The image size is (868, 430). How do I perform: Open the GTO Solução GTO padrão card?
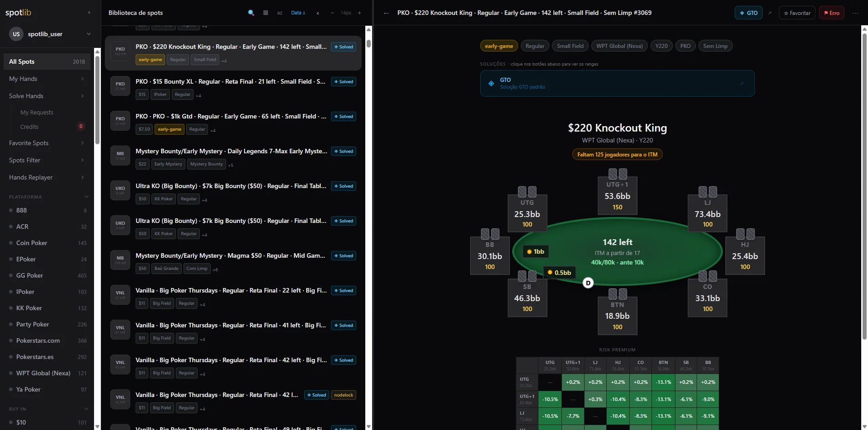pyautogui.click(x=617, y=83)
